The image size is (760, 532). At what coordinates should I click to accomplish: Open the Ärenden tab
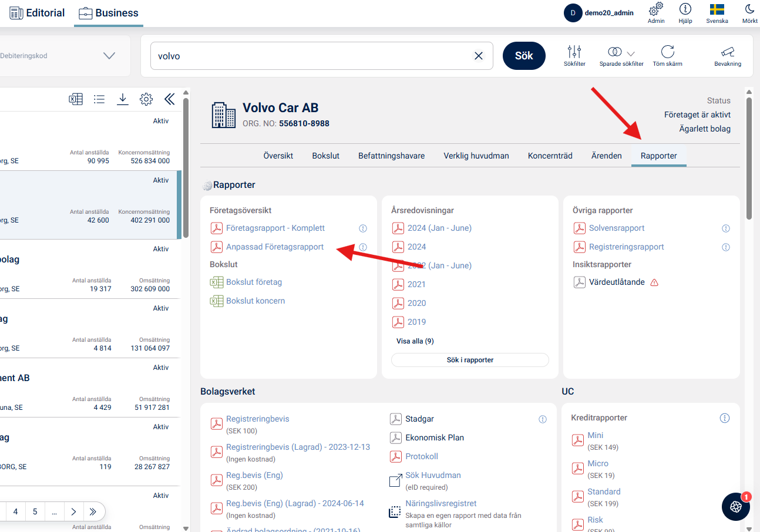(607, 156)
